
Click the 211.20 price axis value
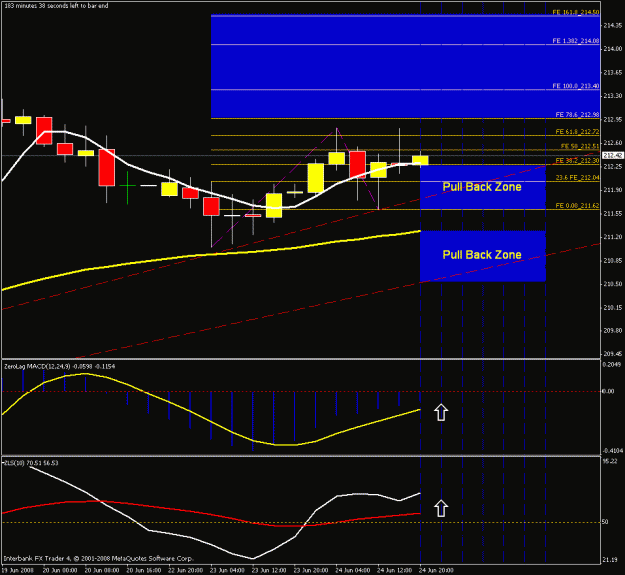click(x=613, y=237)
